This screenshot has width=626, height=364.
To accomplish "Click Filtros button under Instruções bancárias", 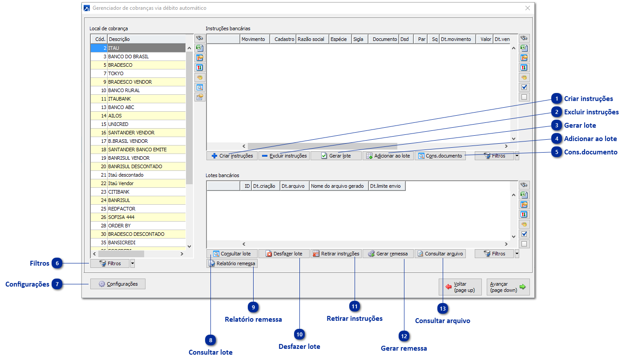I will (494, 156).
